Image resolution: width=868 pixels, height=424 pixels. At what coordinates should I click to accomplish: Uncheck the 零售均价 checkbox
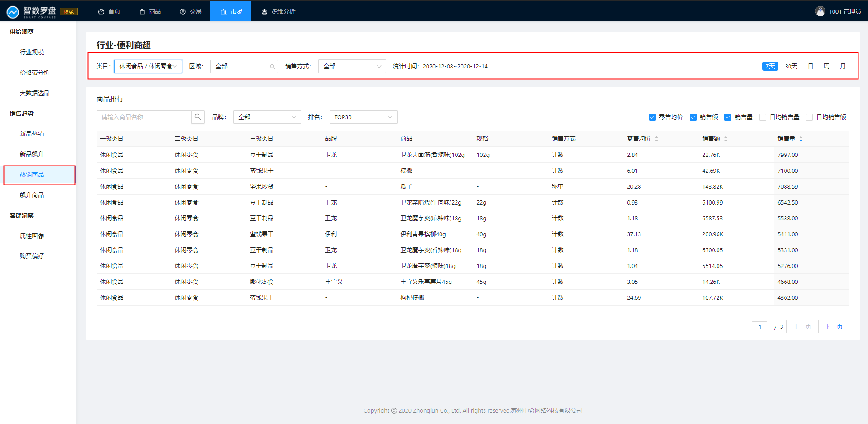point(652,117)
